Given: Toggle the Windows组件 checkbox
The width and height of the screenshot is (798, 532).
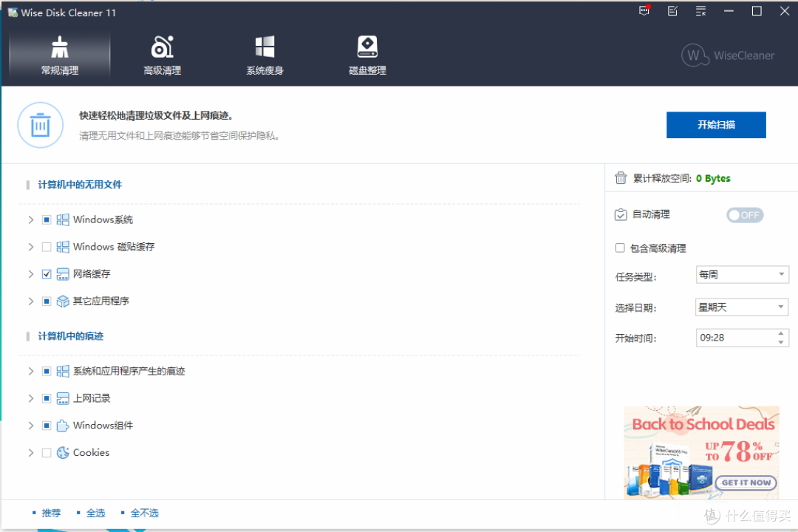Looking at the screenshot, I should [47, 426].
